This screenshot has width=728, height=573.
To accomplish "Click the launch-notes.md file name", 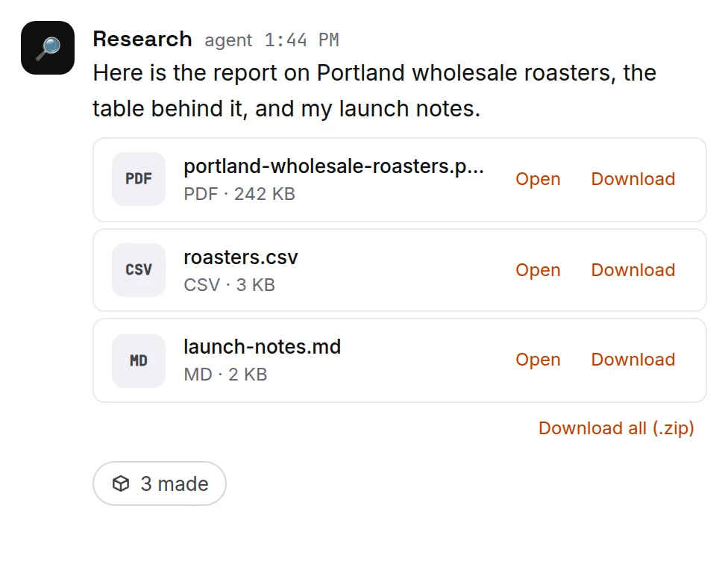I will click(x=263, y=347).
